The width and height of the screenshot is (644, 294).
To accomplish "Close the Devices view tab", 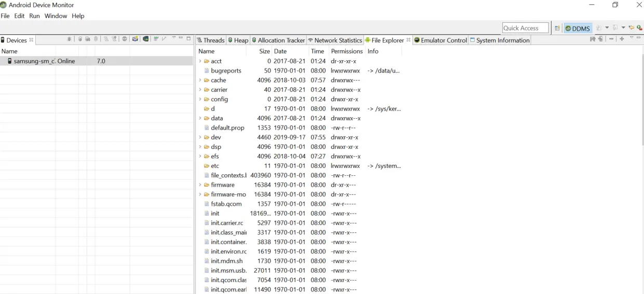I will click(31, 40).
